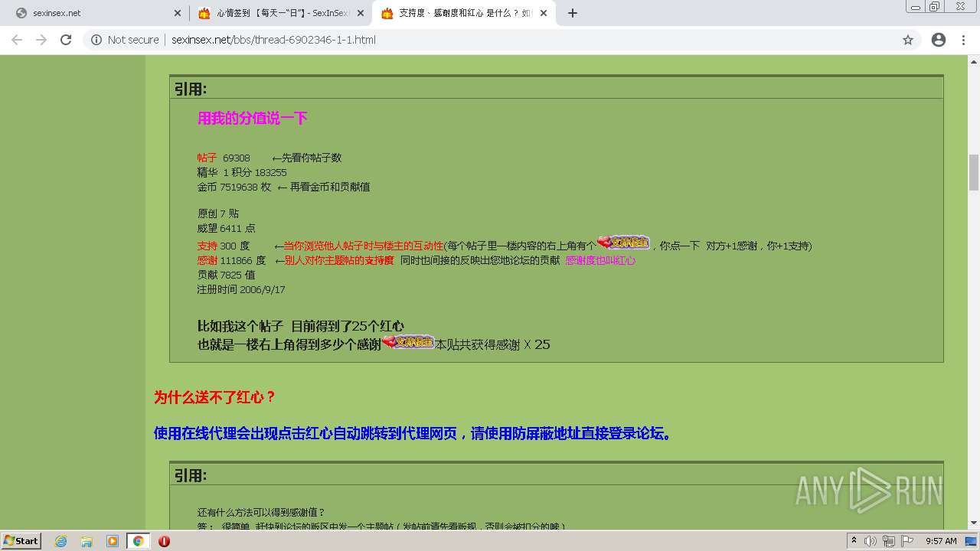Select the Chrome taskbar button

coord(138,541)
